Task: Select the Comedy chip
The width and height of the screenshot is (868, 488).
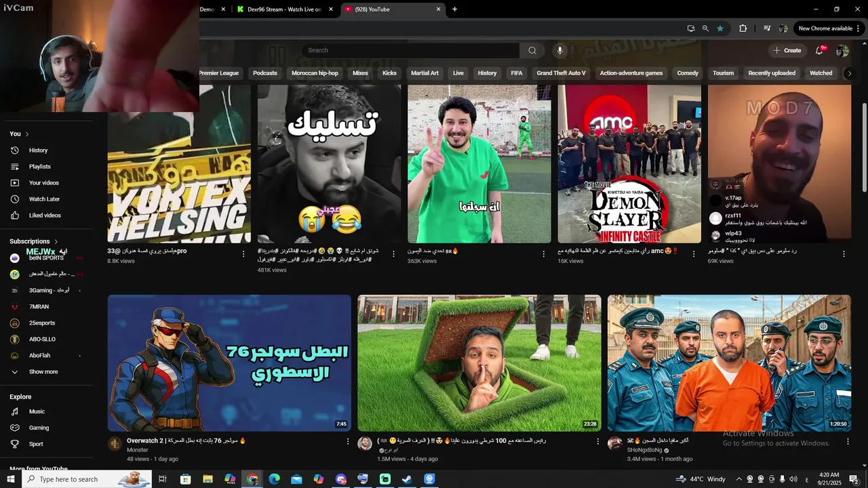Action: (688, 73)
